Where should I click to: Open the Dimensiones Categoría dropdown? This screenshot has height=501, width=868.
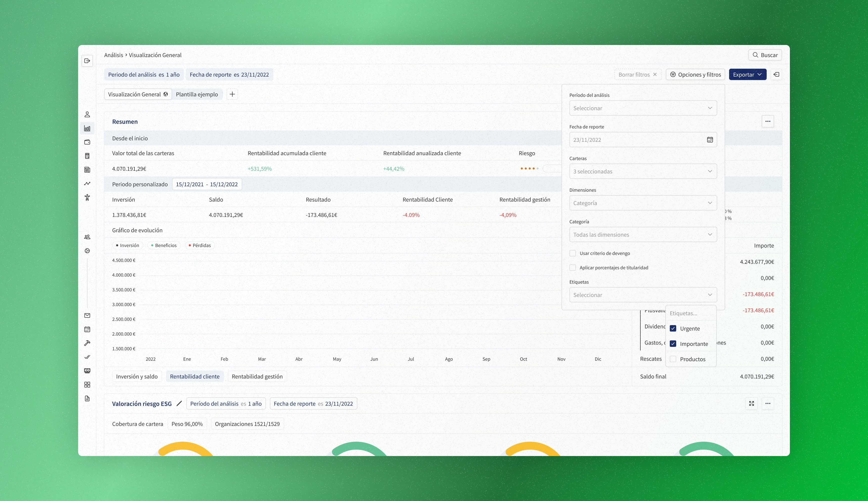click(643, 203)
